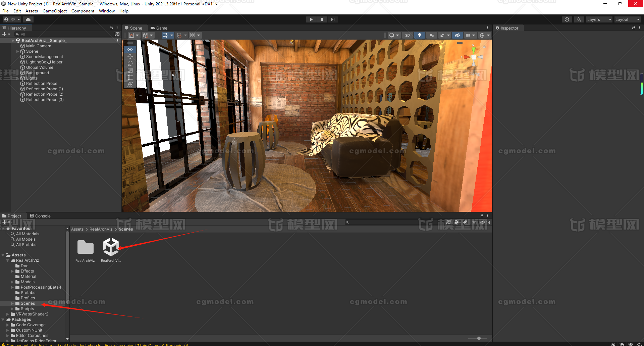
Task: Select the Move tool in Scene view overlay
Action: coord(130,56)
